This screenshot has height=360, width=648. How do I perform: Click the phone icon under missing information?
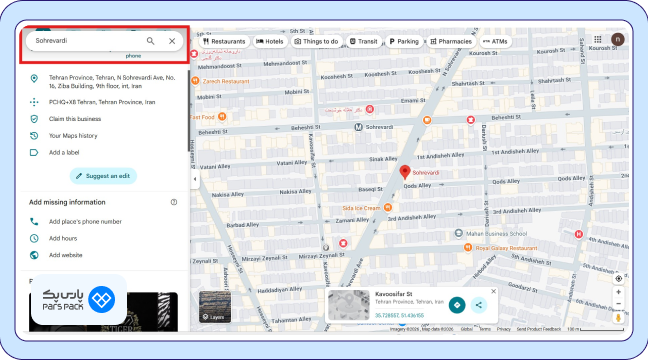pos(34,222)
